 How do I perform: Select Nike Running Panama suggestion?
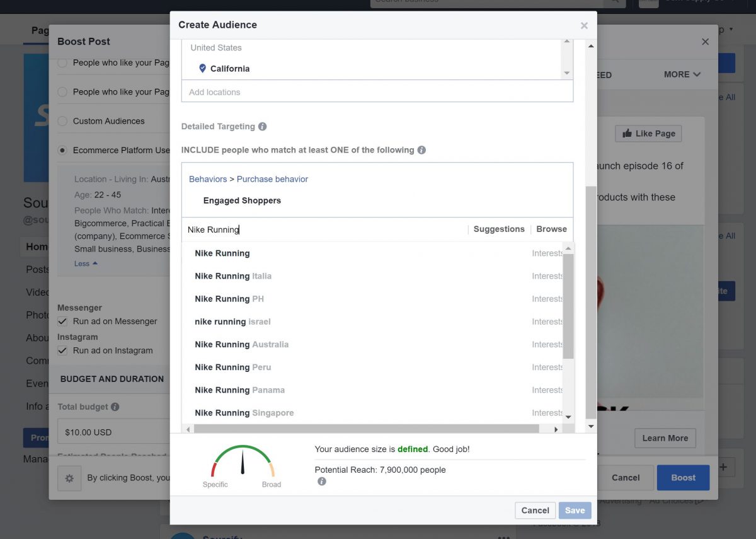tap(372, 390)
